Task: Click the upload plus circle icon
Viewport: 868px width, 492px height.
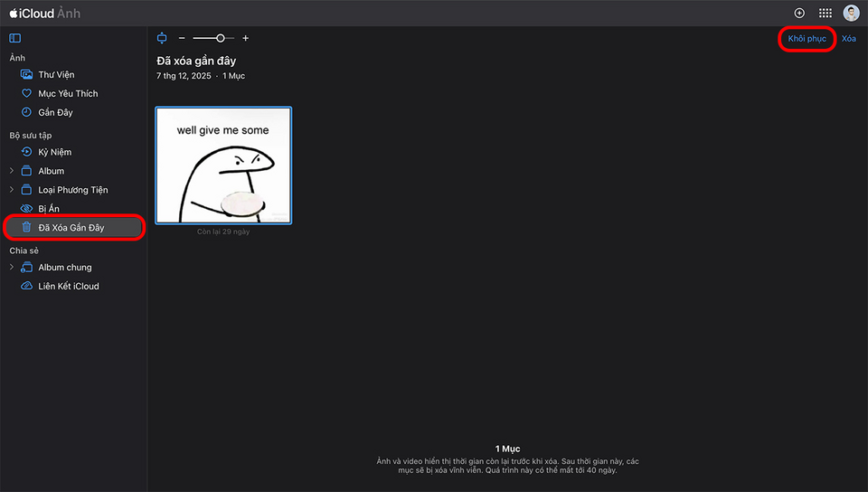Action: coord(799,13)
